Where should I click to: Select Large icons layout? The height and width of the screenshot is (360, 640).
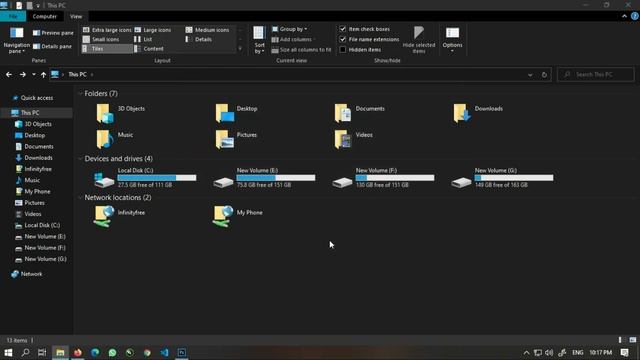153,30
